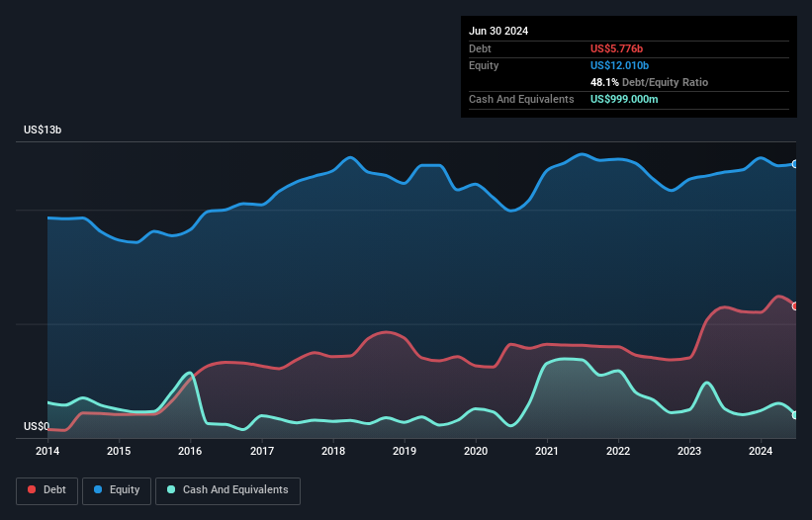Select the Debt endpoint marker on chart
The height and width of the screenshot is (520, 812).
click(x=795, y=306)
